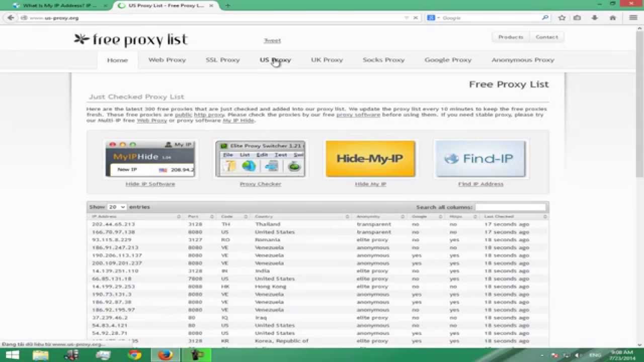The image size is (644, 362).
Task: Click the yellow Hide-My-IP banner
Action: 370,159
